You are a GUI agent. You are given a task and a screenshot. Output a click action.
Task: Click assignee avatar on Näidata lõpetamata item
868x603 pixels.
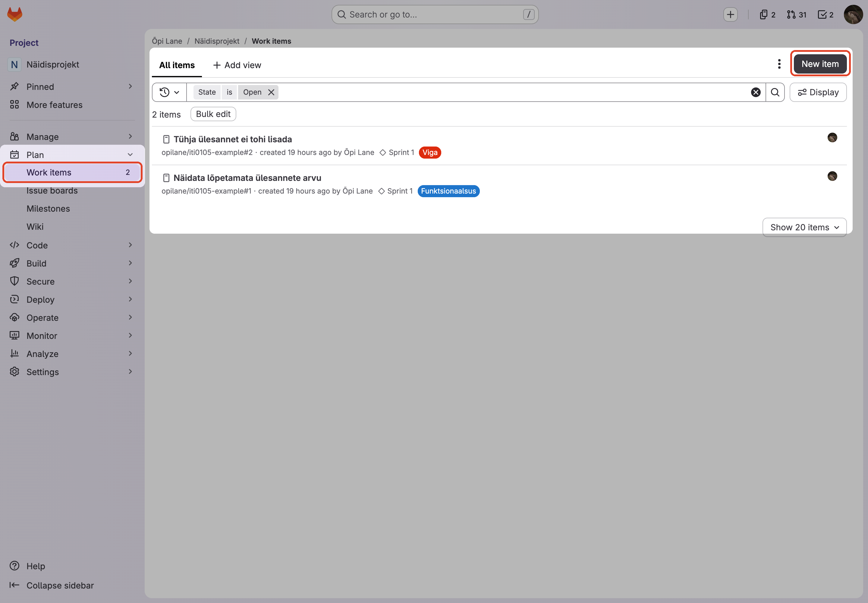(x=832, y=176)
